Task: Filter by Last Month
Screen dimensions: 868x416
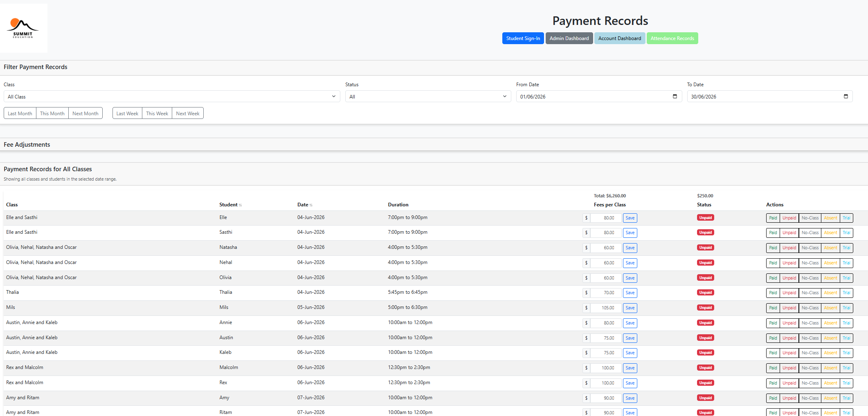Action: pos(20,113)
